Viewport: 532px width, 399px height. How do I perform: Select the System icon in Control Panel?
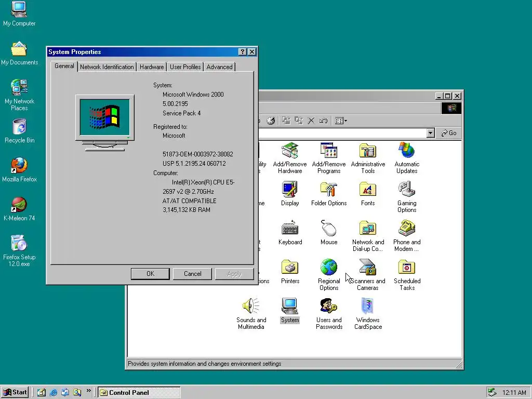[290, 311]
